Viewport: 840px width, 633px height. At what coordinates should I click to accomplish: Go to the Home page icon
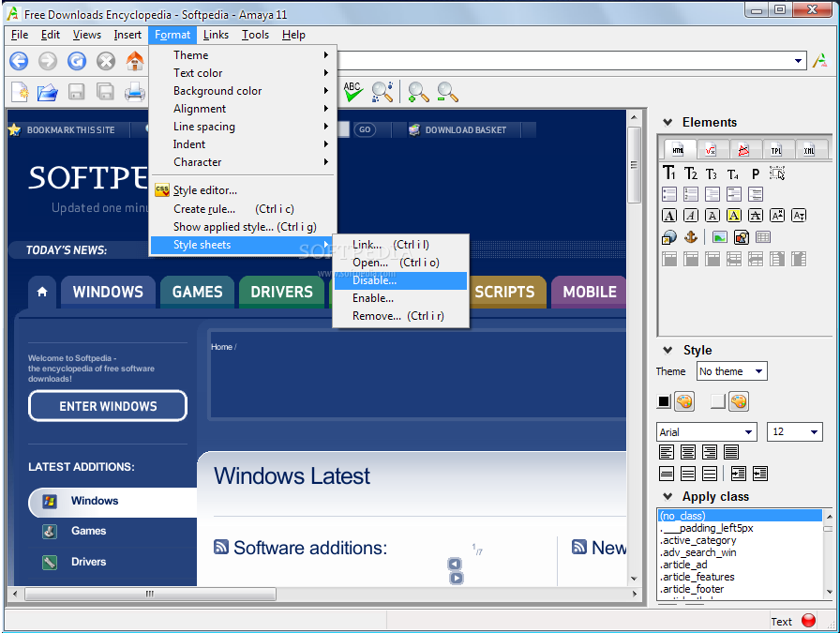pos(134,61)
